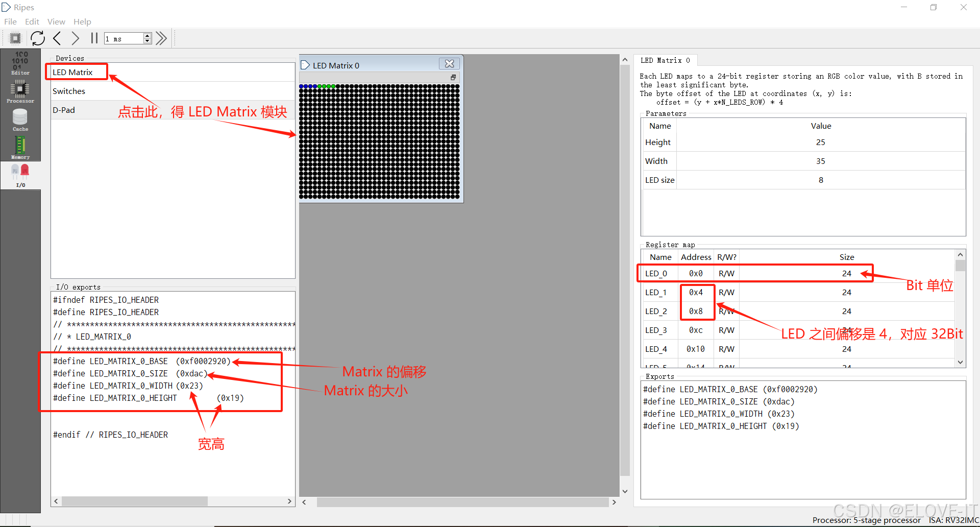Screen dimensions: 980x527
Task: Reset the simulator with reload icon
Action: pos(38,38)
